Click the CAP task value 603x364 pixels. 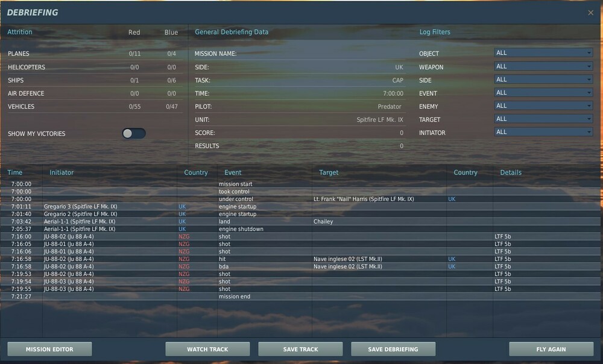point(397,80)
